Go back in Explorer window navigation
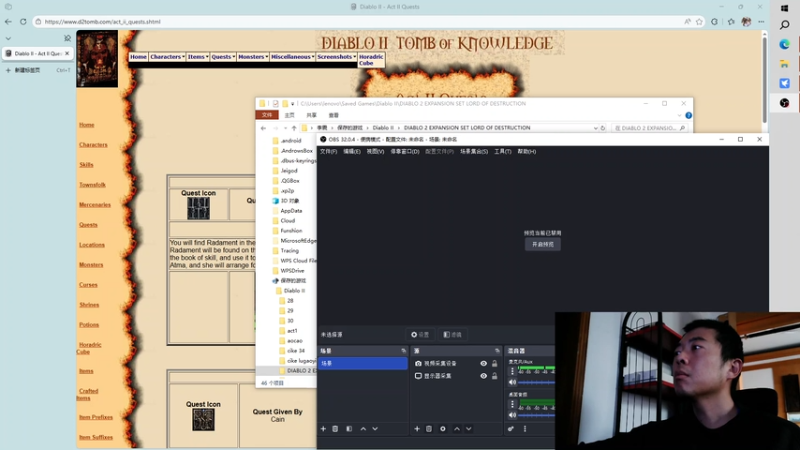Image resolution: width=800 pixels, height=450 pixels. tap(263, 128)
